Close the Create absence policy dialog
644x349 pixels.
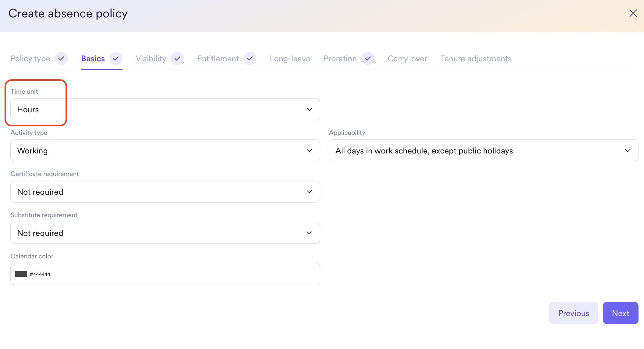[633, 13]
